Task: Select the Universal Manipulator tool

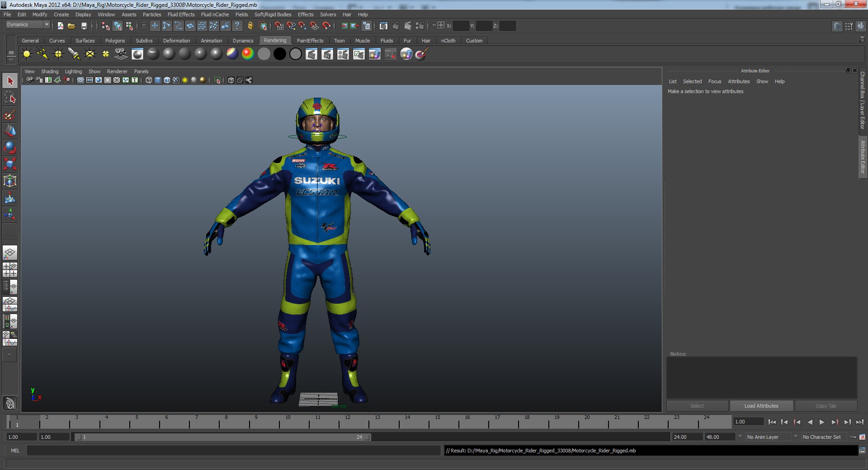Action: 10,181
